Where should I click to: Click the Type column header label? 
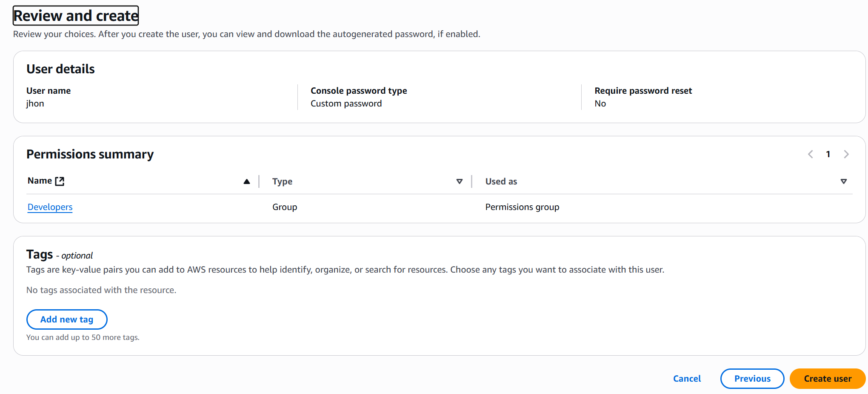(282, 181)
